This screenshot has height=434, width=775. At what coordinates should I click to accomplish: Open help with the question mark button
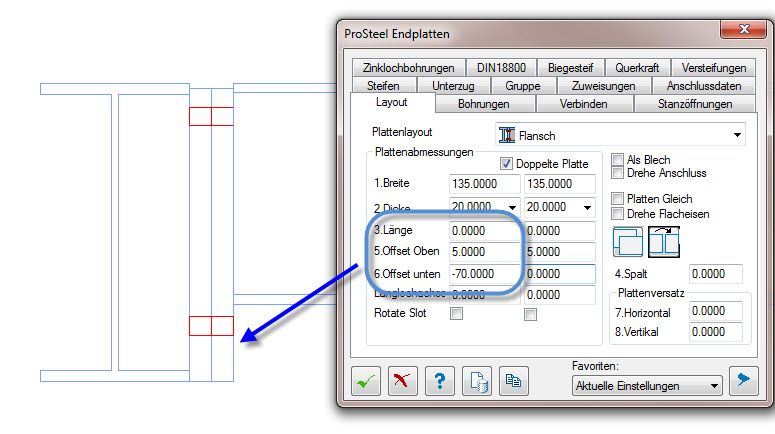click(x=439, y=381)
